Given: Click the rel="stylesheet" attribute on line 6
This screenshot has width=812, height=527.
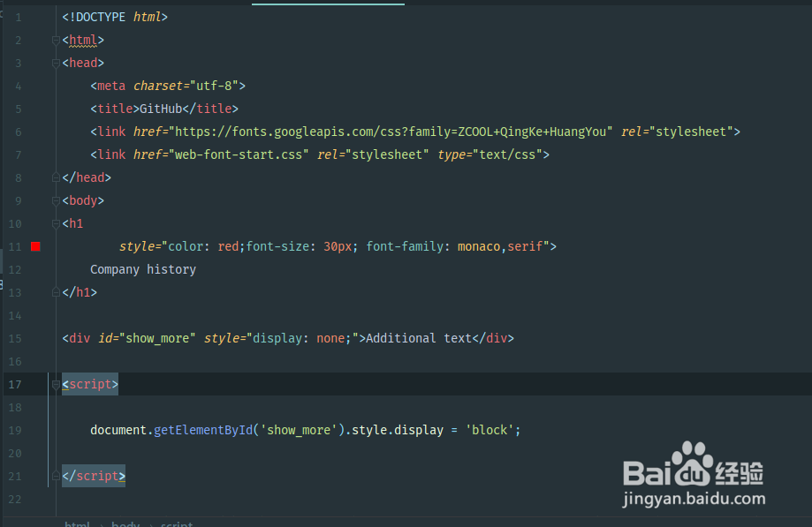Looking at the screenshot, I should coord(678,132).
